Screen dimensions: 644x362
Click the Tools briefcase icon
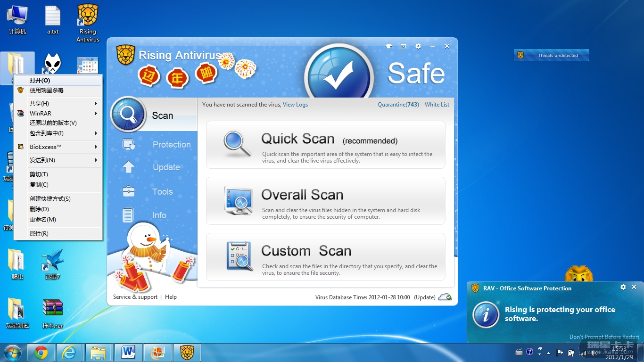pos(128,191)
